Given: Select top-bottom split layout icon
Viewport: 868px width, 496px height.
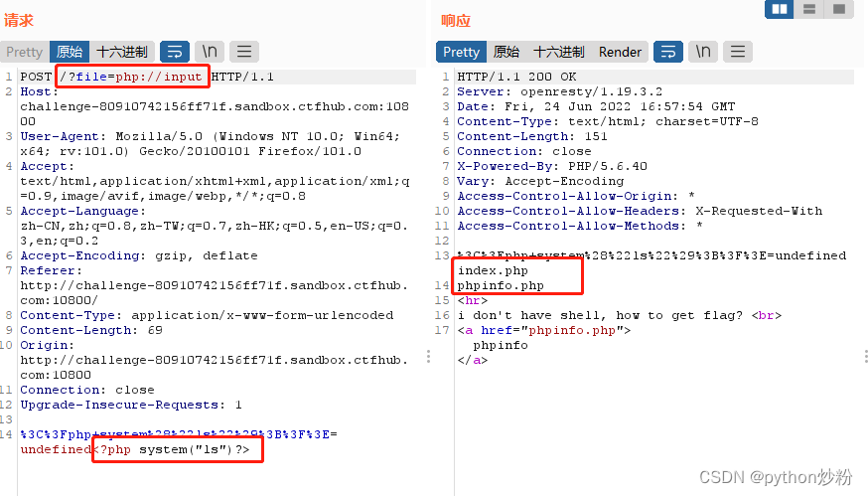Looking at the screenshot, I should (809, 9).
